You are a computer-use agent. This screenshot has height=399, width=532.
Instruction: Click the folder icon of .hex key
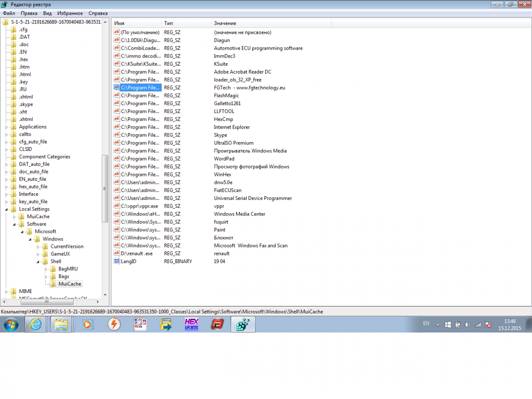point(14,59)
